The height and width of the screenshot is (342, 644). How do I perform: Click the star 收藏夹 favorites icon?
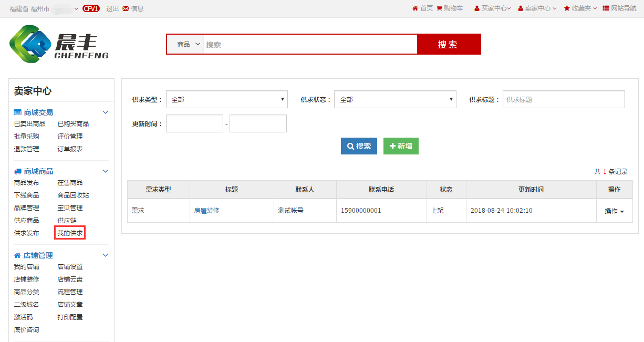click(567, 8)
